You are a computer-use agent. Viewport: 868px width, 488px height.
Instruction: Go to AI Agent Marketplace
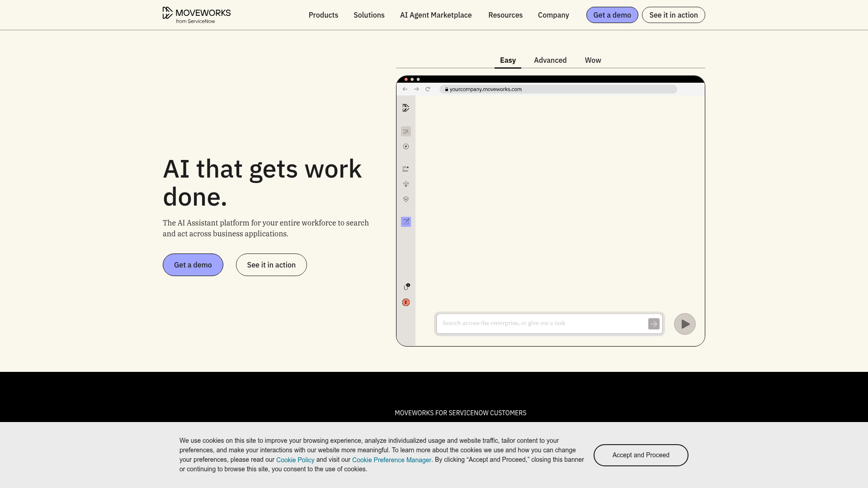436,15
